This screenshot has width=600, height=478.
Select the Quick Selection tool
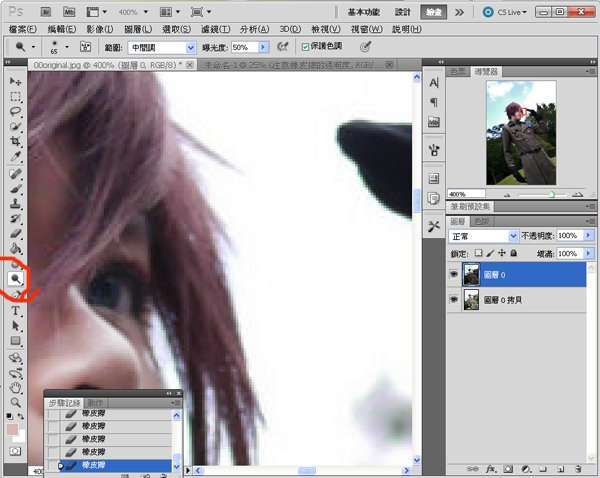coord(15,126)
